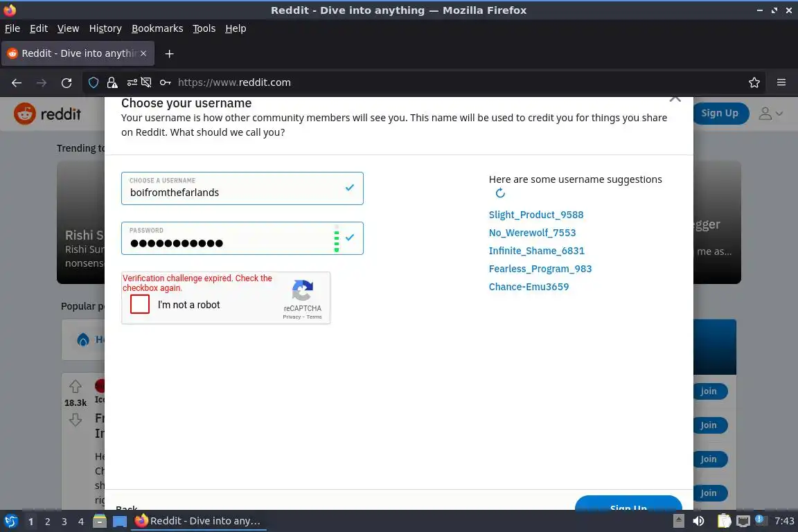Open file manager taskbar icon
This screenshot has height=532, width=798.
click(100, 522)
